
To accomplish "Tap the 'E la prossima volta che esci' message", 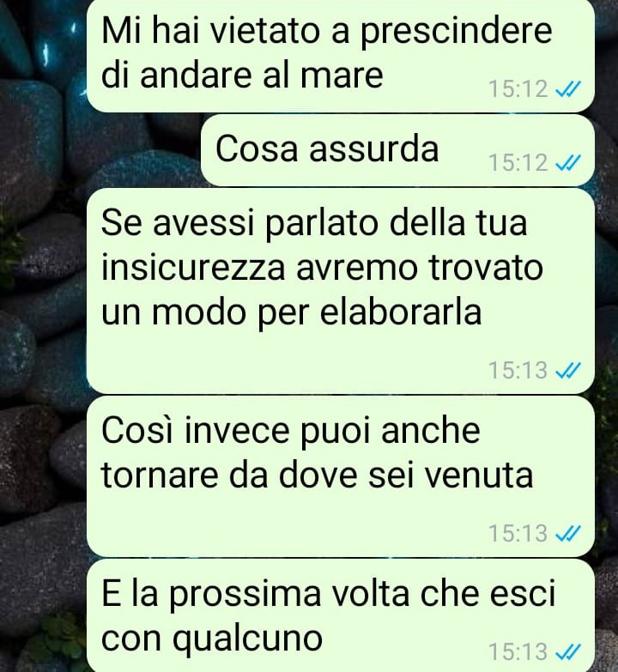I will pos(340,615).
